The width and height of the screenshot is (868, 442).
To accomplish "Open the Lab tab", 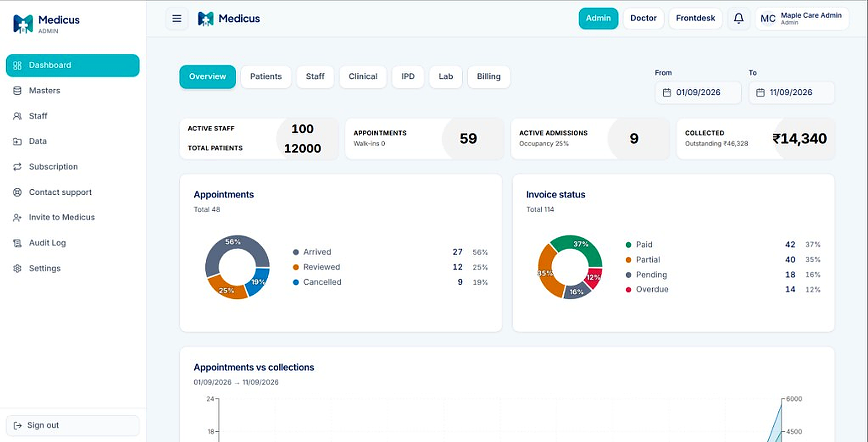I will [x=446, y=77].
